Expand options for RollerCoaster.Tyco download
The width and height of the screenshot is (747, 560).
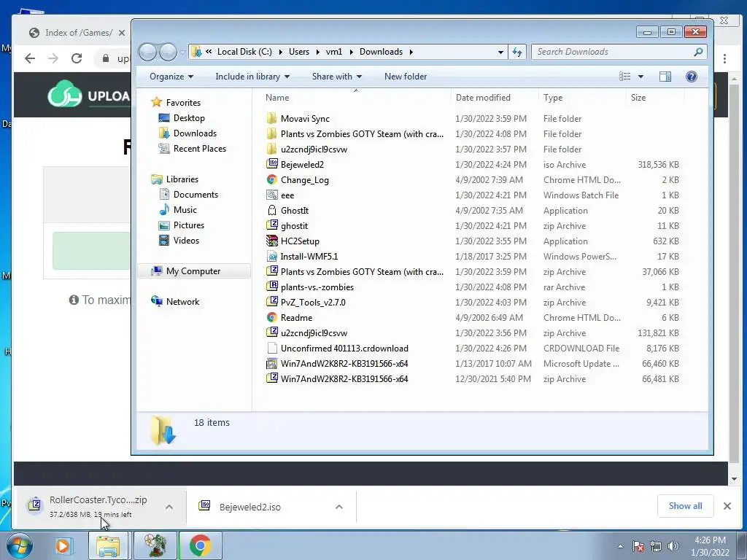(169, 507)
